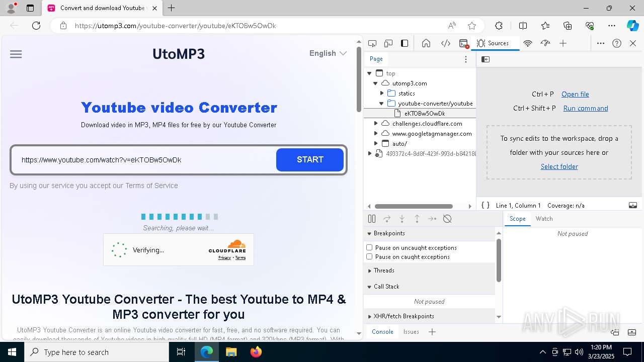Open the Elements panel icon
The height and width of the screenshot is (362, 644).
click(446, 43)
